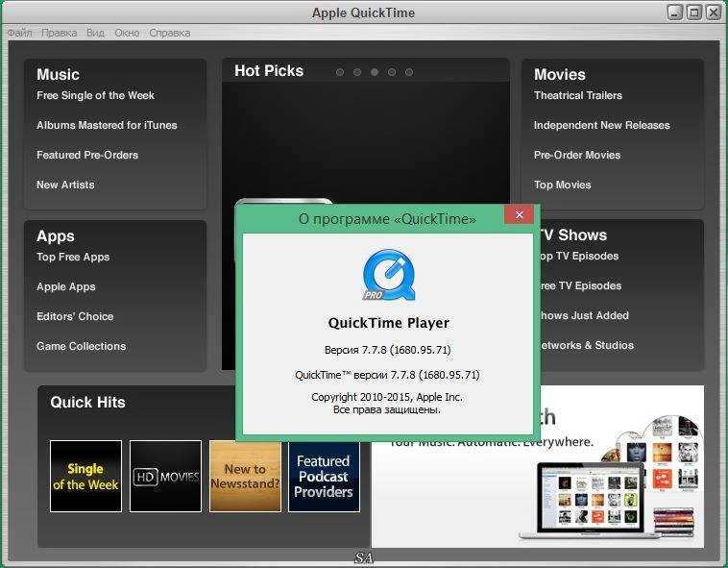Viewport: 728px width, 568px height.
Task: Open Pre-Order Movies link
Action: point(577,155)
